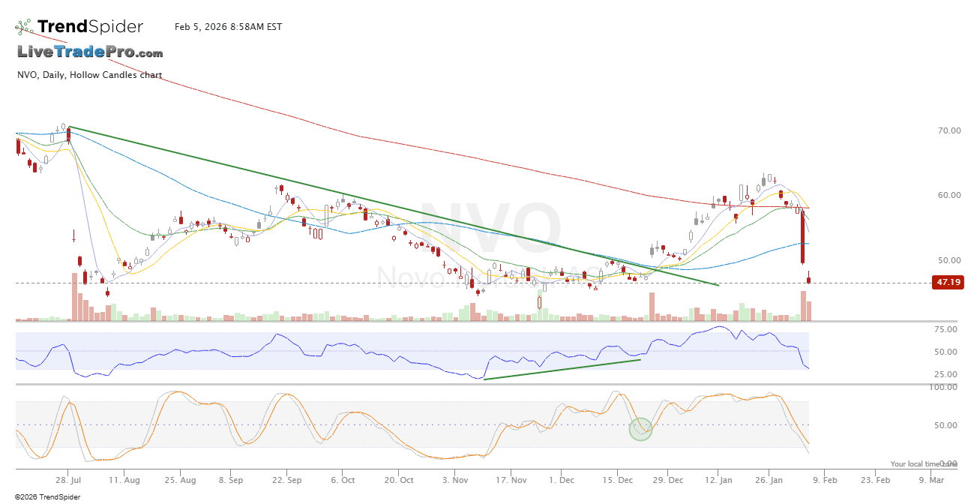Click the 70.00 price axis label
Image resolution: width=980 pixels, height=504 pixels.
tap(949, 130)
